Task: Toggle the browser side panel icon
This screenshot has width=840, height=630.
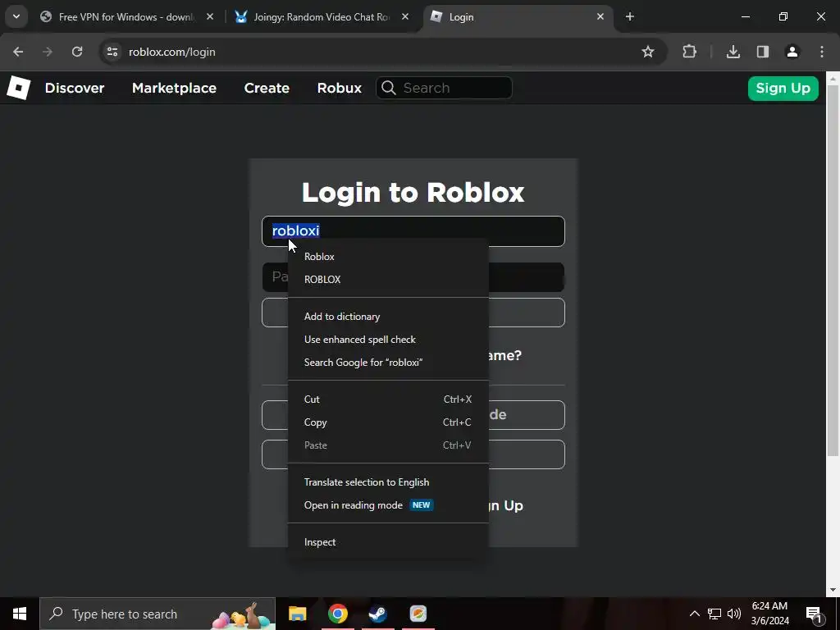Action: tap(762, 52)
